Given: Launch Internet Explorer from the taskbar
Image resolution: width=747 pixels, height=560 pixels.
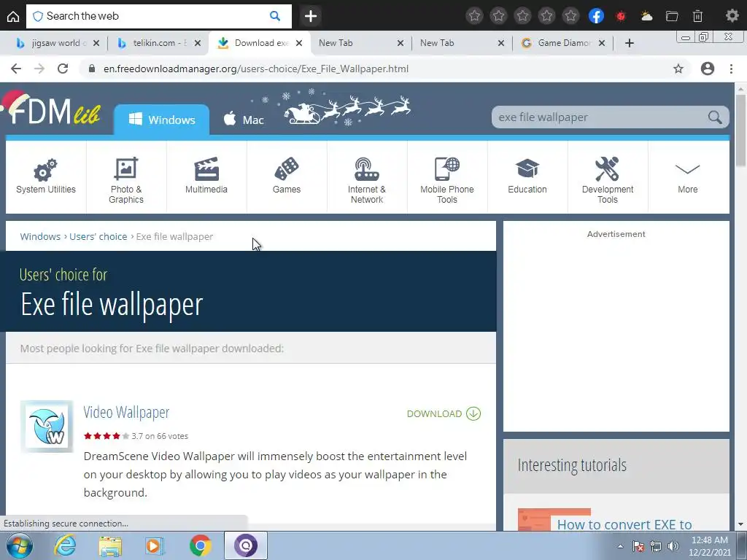Looking at the screenshot, I should tap(65, 545).
